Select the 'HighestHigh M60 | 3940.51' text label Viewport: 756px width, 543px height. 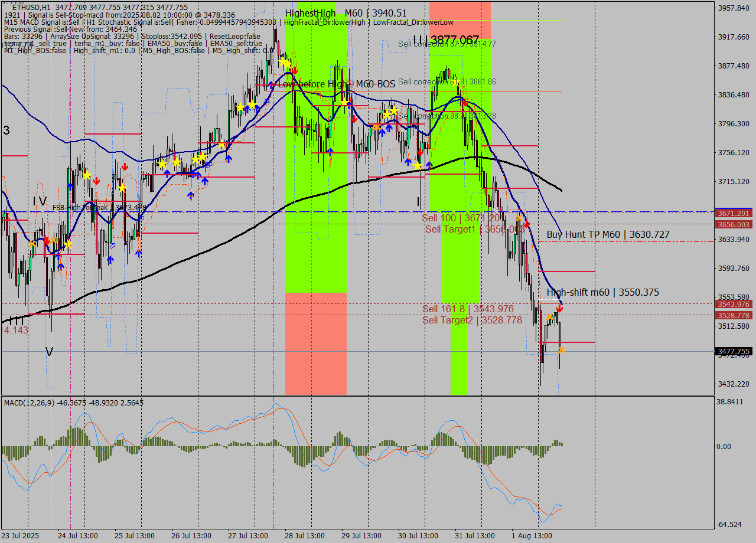(x=346, y=13)
